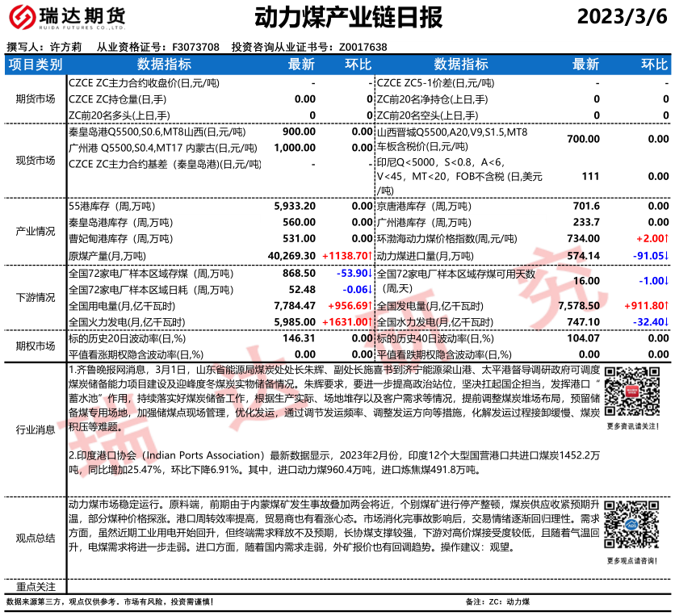Image resolution: width=675 pixels, height=616 pixels.
Task: Select the report title 动力煤产业链日报
Action: click(337, 18)
